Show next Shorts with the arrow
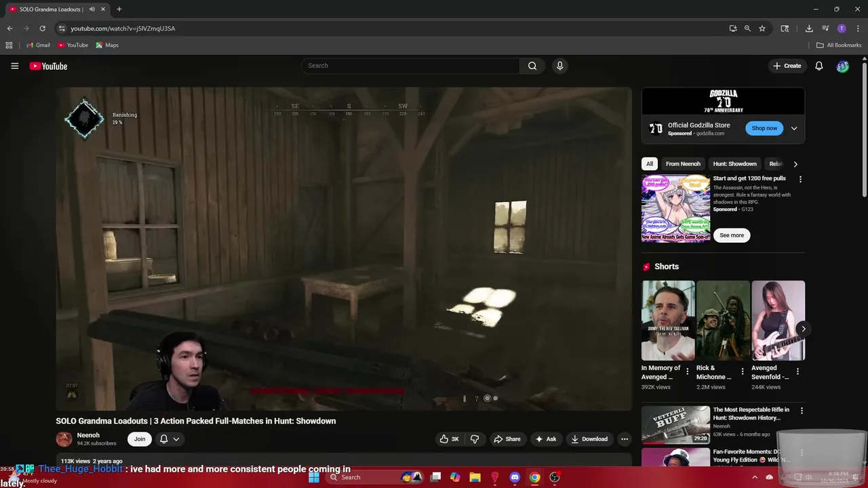868x488 pixels. (804, 329)
